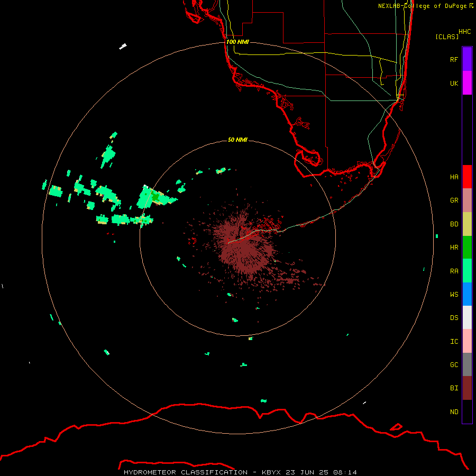
Task: Click the 100 NMI range ring label
Action: (x=237, y=42)
